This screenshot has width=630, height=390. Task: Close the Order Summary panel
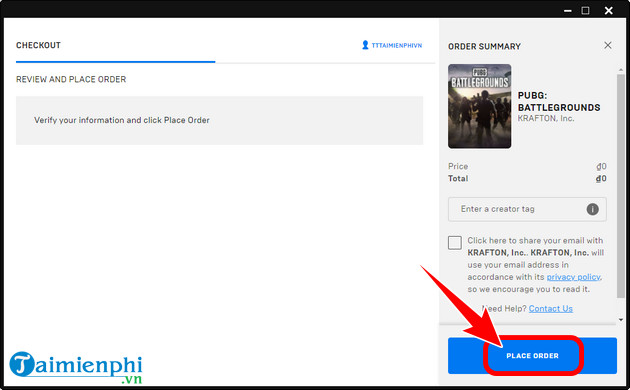pos(608,45)
